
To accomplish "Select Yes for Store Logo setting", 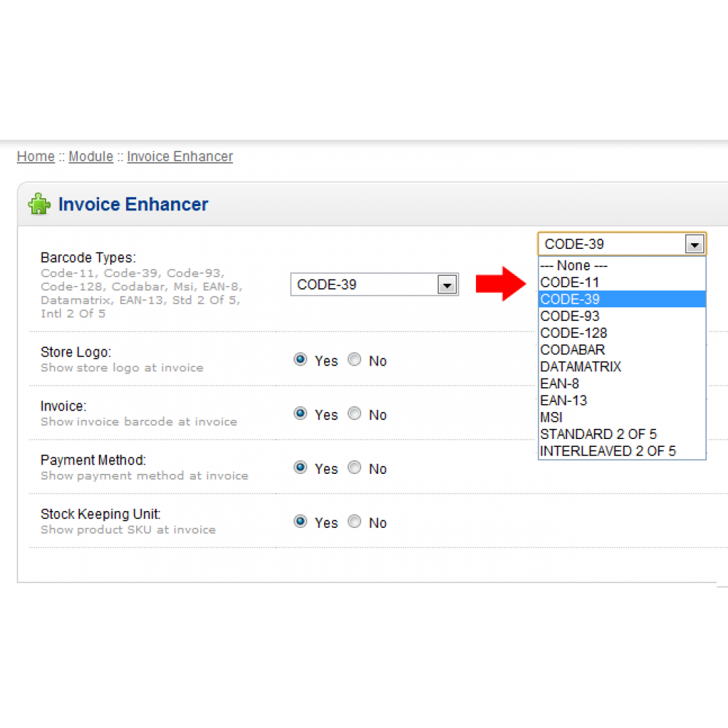I will point(301,359).
